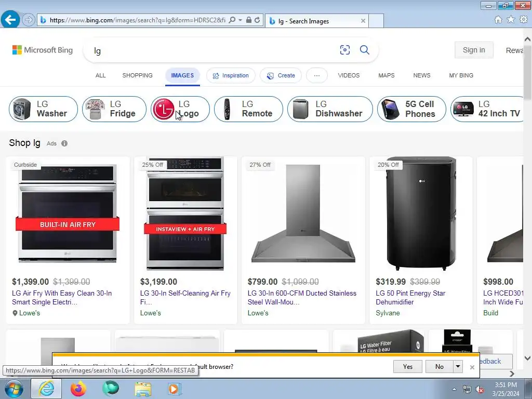
Task: Click the $799.00 price
Action: (262, 282)
